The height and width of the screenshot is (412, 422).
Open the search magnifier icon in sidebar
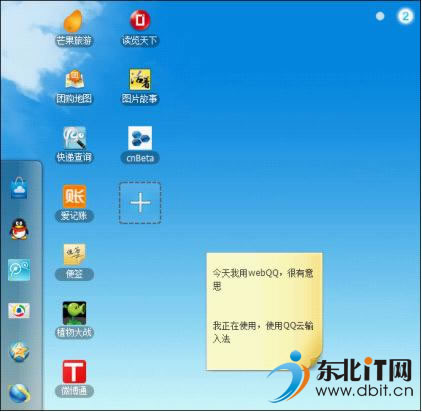(19, 270)
